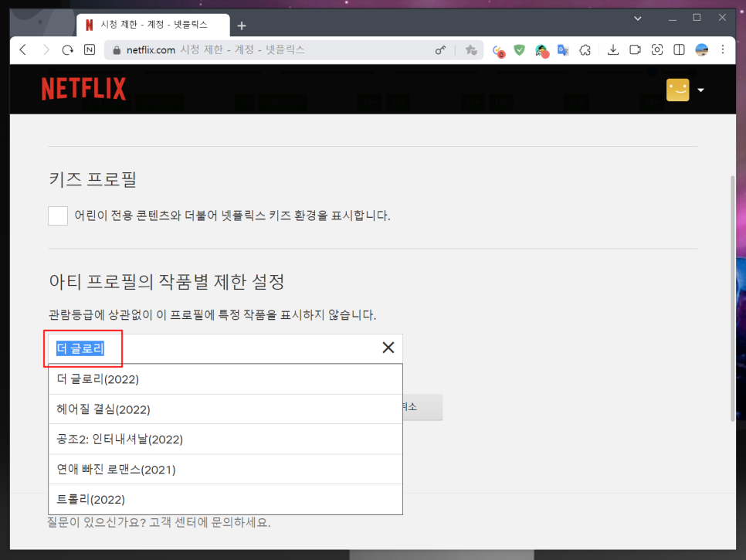This screenshot has height=560, width=746.
Task: Open the browser profile avatar
Action: [x=701, y=49]
